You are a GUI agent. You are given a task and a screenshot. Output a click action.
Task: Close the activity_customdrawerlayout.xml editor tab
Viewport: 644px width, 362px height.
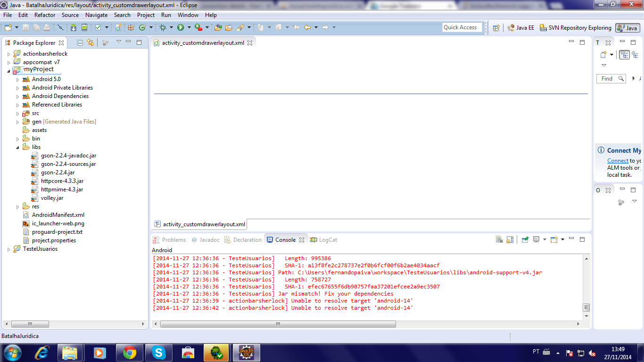pyautogui.click(x=250, y=42)
